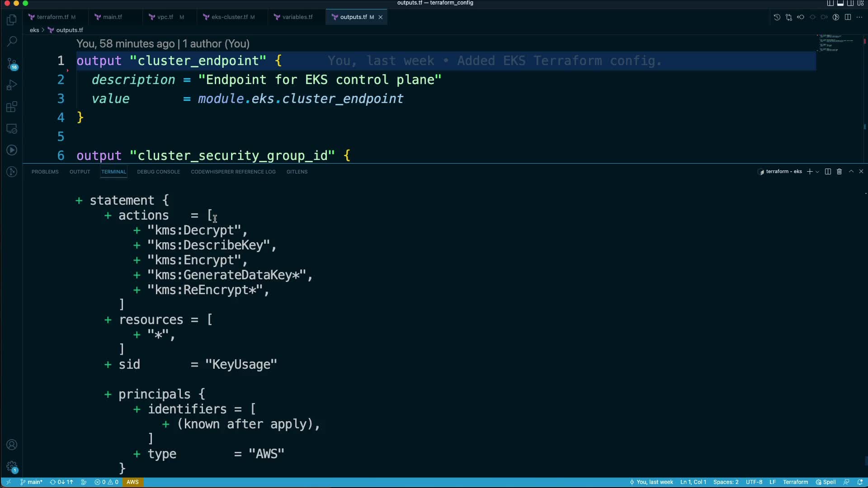
Task: Switch to the Problems panel tab
Action: [x=45, y=172]
